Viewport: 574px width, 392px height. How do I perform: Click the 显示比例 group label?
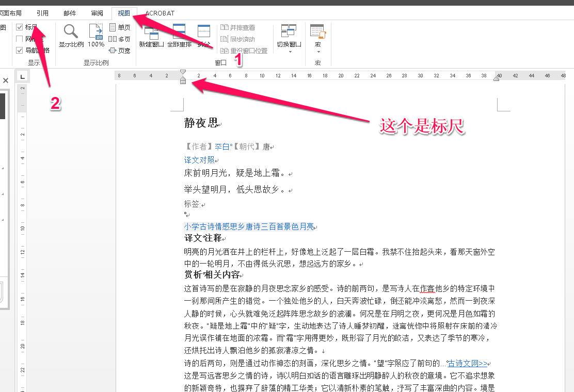[96, 62]
